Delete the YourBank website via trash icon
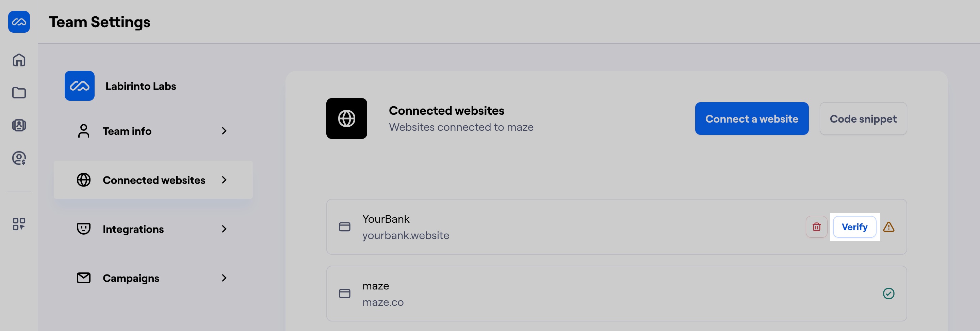The width and height of the screenshot is (980, 331). [816, 227]
